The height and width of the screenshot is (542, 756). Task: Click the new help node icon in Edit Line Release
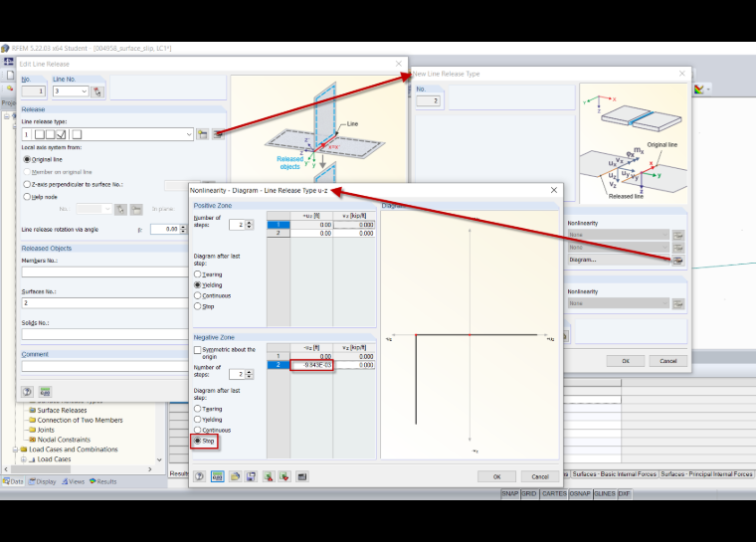click(137, 209)
